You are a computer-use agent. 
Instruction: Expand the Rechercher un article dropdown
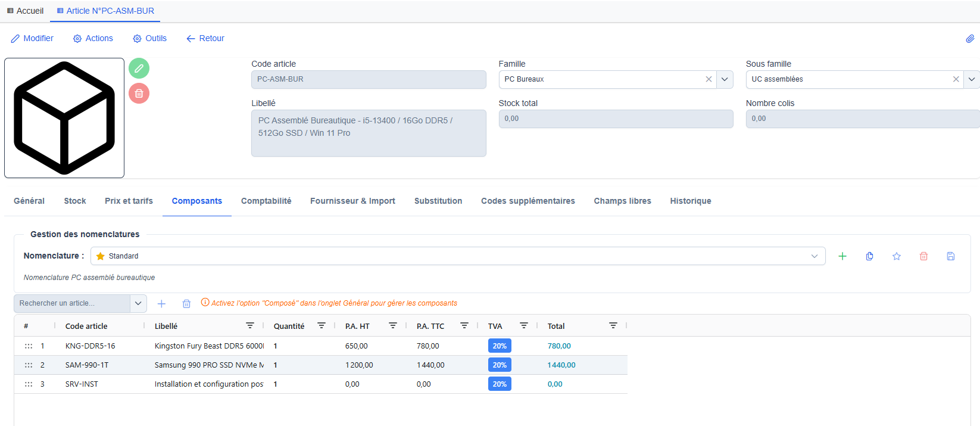pyautogui.click(x=138, y=303)
